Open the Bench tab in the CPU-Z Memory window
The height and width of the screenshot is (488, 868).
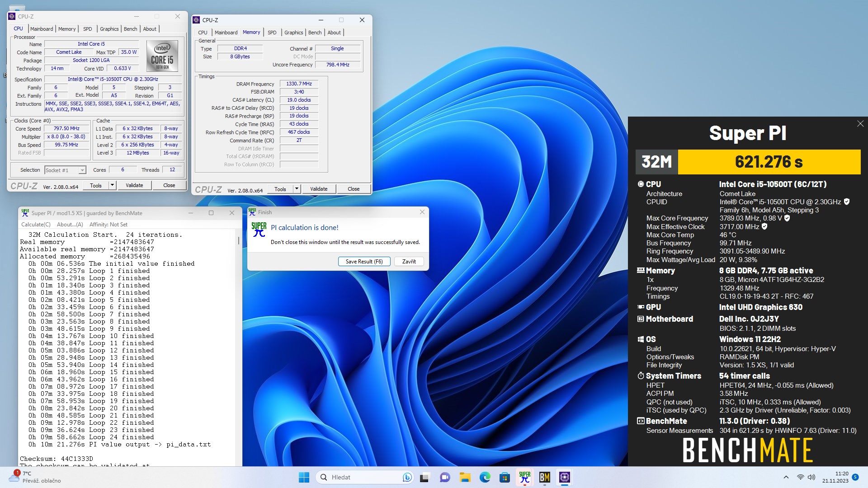point(315,33)
